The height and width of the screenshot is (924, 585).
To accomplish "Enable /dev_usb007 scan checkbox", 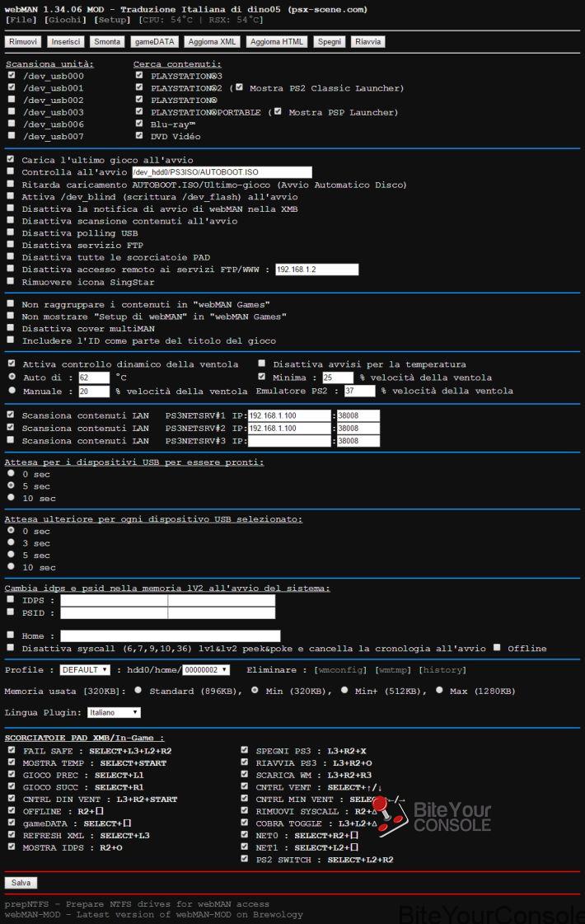I will tap(12, 135).
